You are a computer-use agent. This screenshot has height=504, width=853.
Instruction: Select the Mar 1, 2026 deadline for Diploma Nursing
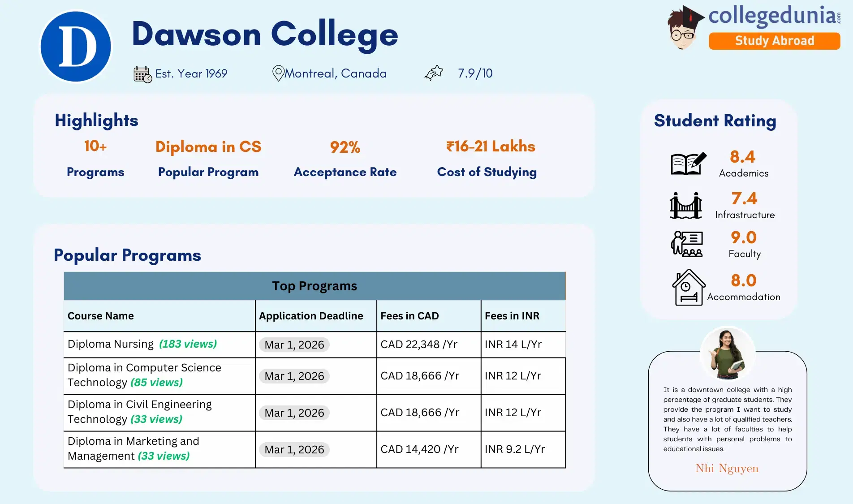click(x=294, y=345)
